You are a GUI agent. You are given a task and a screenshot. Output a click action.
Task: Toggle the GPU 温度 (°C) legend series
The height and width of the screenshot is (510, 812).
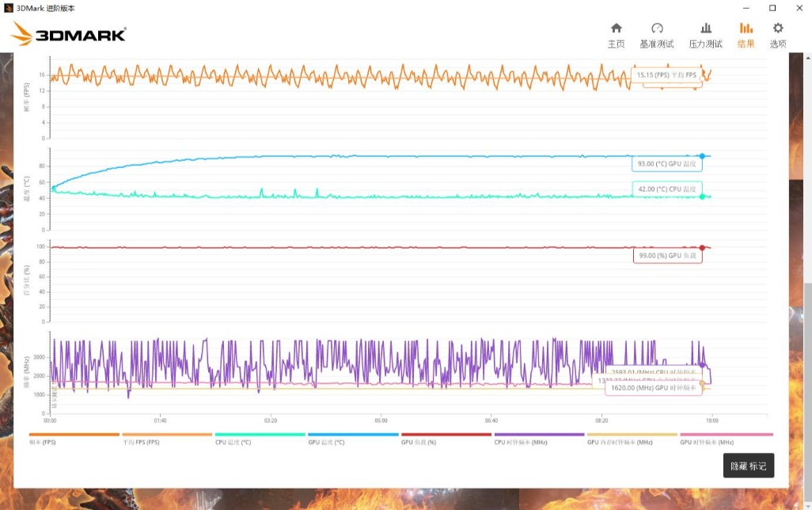pos(353,439)
